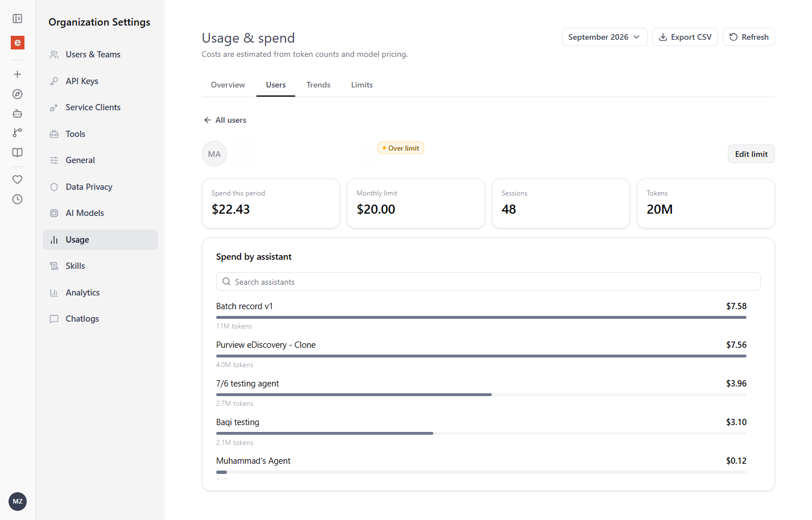Click the shield icon beside Data Privacy

54,187
